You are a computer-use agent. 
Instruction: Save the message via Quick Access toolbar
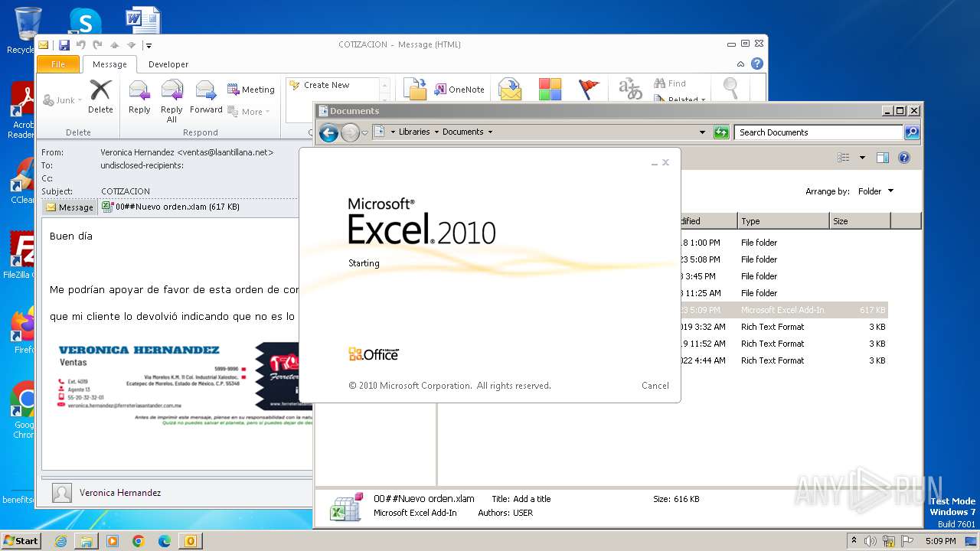click(x=64, y=45)
